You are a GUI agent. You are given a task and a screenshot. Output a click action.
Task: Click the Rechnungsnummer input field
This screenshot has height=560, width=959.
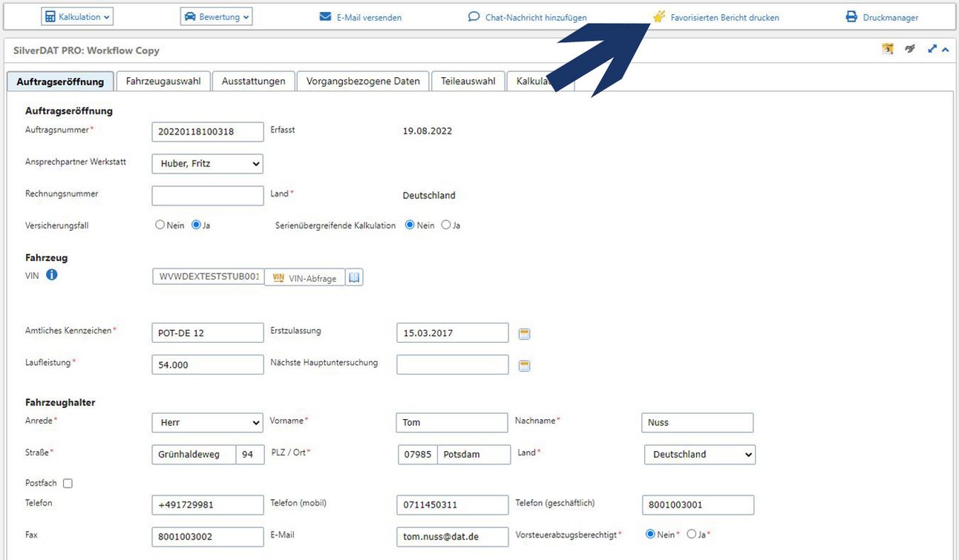click(207, 196)
